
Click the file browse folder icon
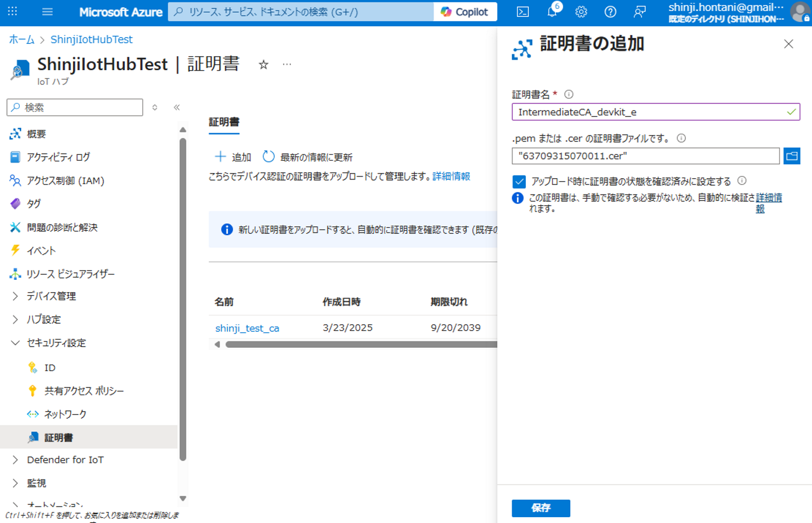tap(792, 156)
